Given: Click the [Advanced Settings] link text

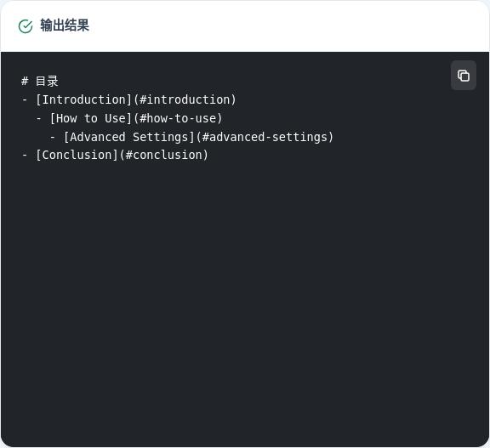Looking at the screenshot, I should pyautogui.click(x=129, y=137).
